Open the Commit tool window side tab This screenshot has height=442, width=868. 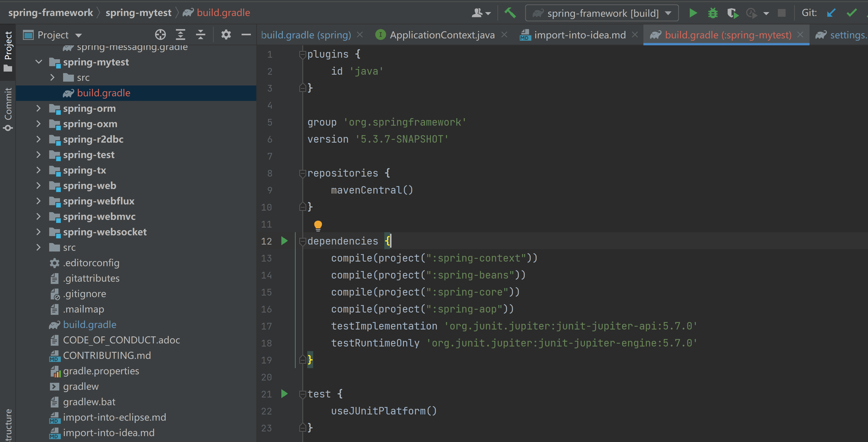click(8, 109)
